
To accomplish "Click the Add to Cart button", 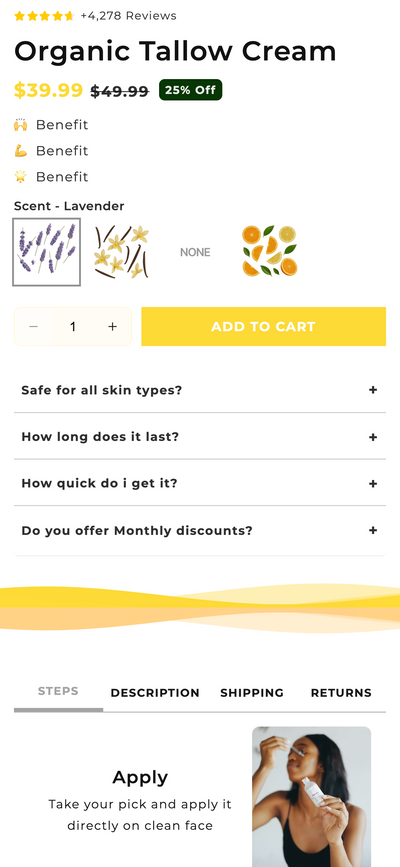I will [x=263, y=327].
